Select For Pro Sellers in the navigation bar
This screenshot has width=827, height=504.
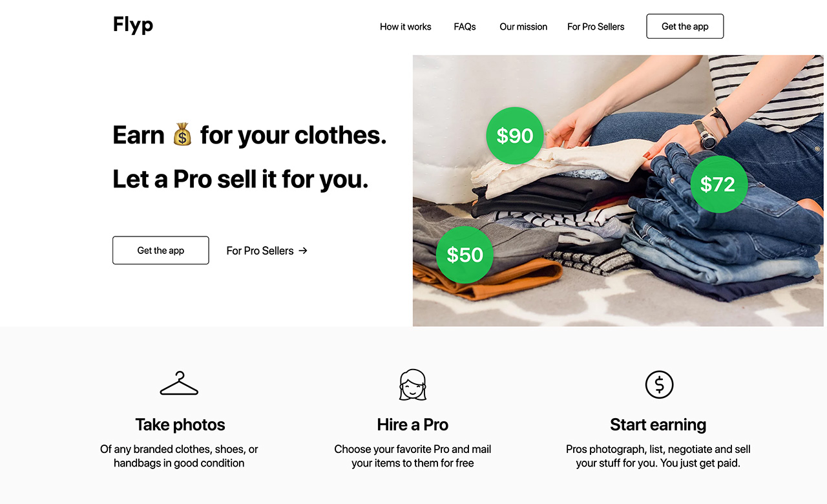pyautogui.click(x=596, y=26)
